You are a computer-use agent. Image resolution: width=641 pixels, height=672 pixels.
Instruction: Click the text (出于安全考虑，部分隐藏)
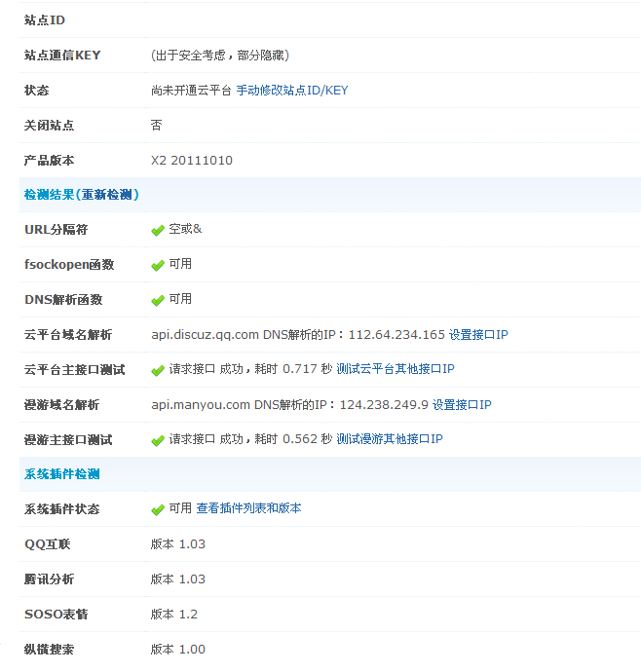click(220, 56)
